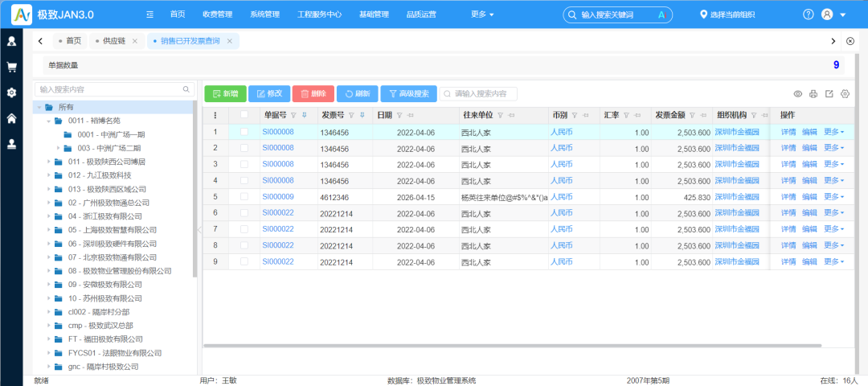
Task: Open 工程服务中心 in top menu
Action: 319,14
